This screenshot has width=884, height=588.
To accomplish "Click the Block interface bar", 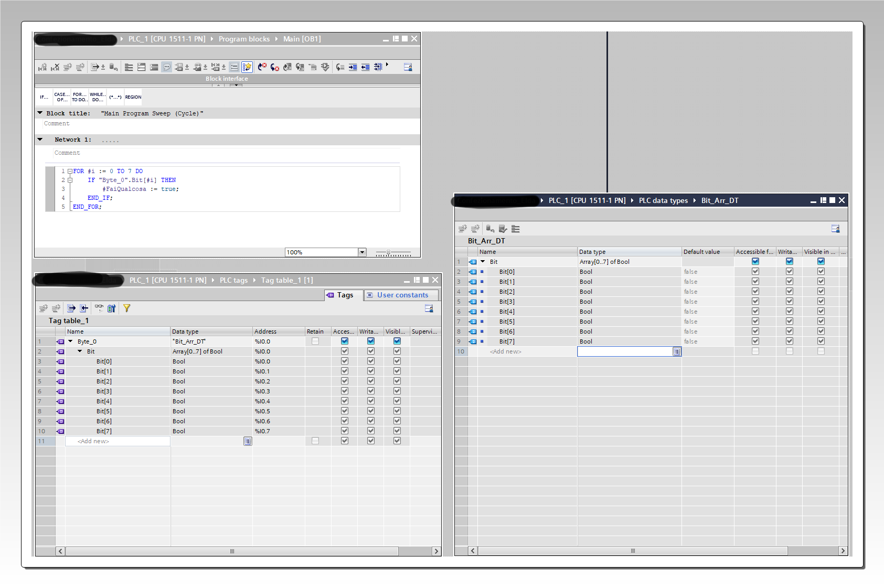I will (x=227, y=79).
